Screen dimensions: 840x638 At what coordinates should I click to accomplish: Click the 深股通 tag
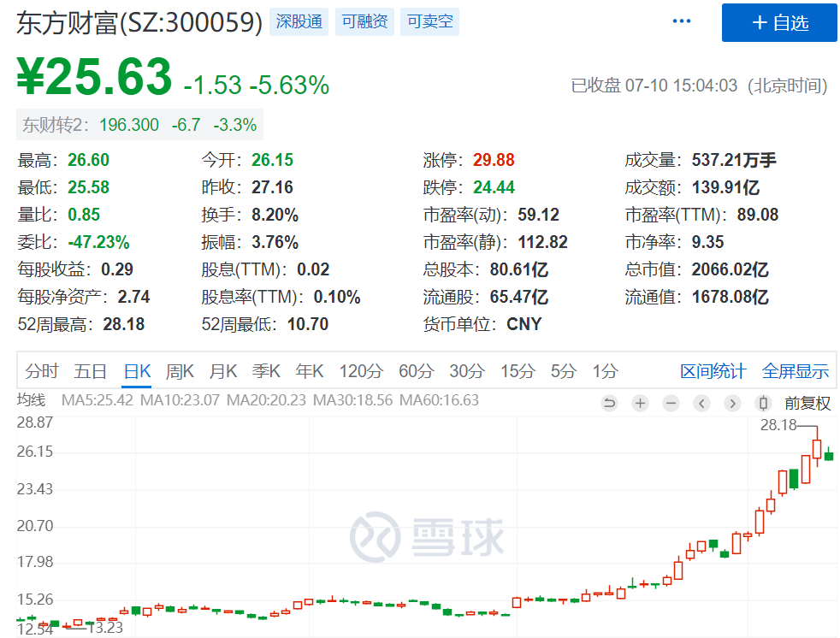tap(299, 21)
